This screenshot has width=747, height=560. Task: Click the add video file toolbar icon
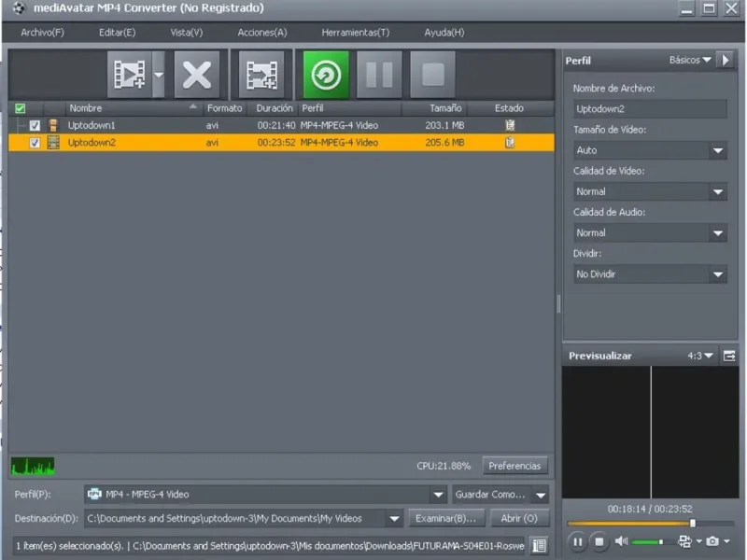coord(128,75)
